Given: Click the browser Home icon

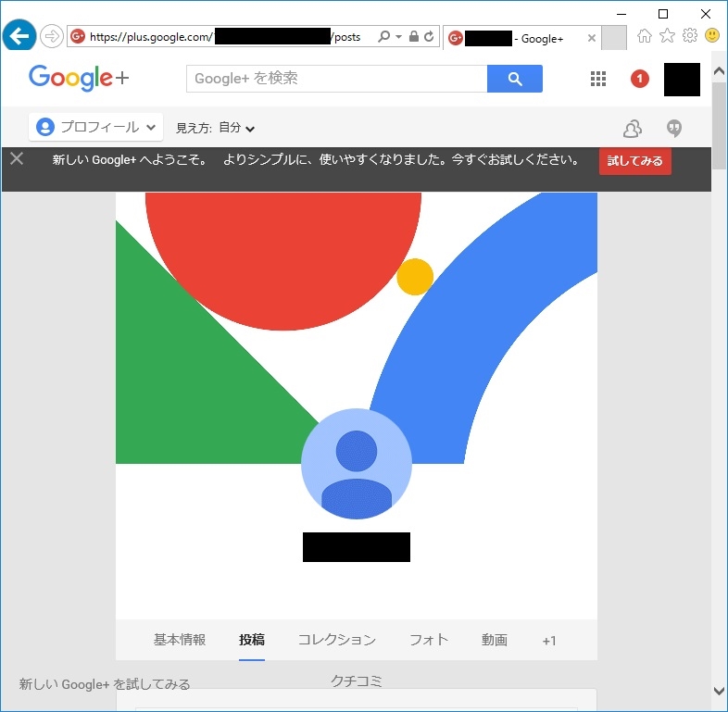Looking at the screenshot, I should [644, 35].
